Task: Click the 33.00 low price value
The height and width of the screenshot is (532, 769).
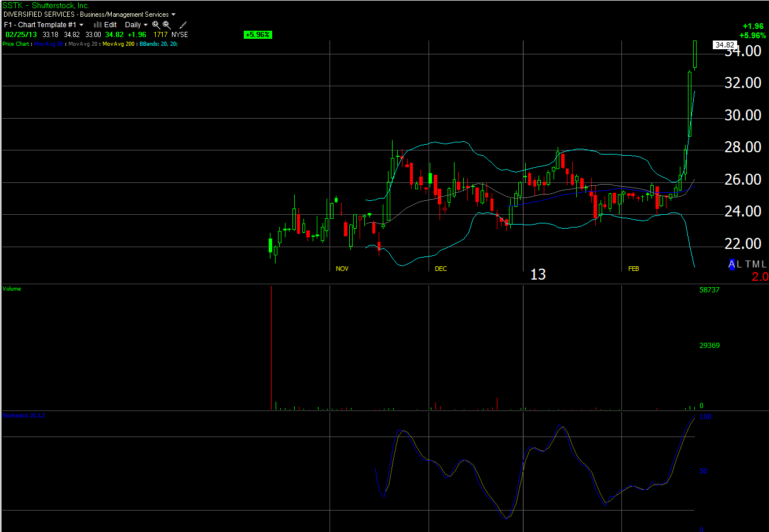Action: click(93, 35)
